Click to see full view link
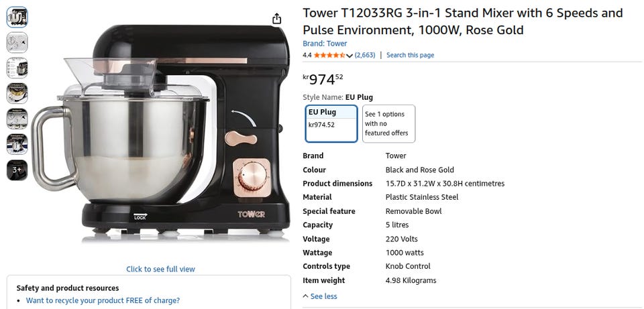 coord(160,269)
